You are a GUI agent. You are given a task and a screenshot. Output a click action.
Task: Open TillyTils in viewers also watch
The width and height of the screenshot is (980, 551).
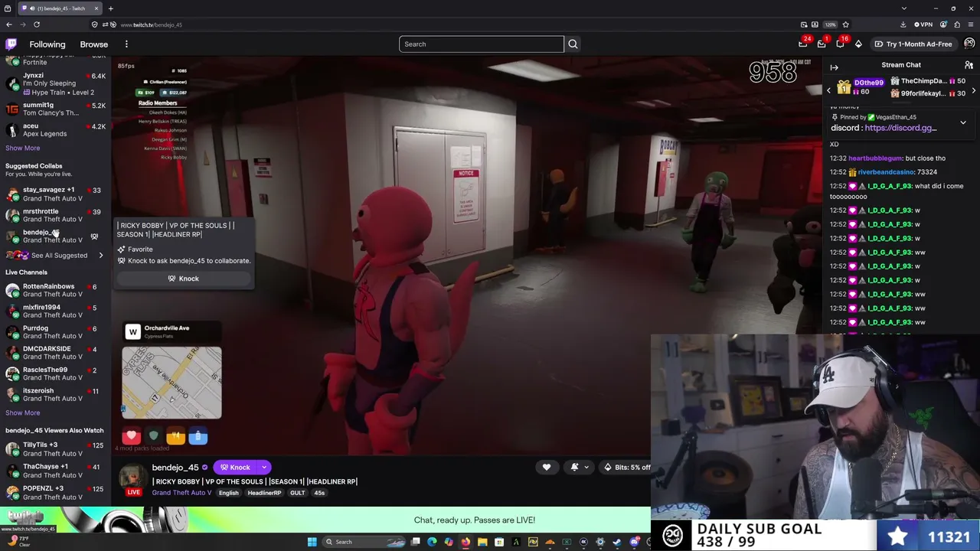tap(55, 448)
